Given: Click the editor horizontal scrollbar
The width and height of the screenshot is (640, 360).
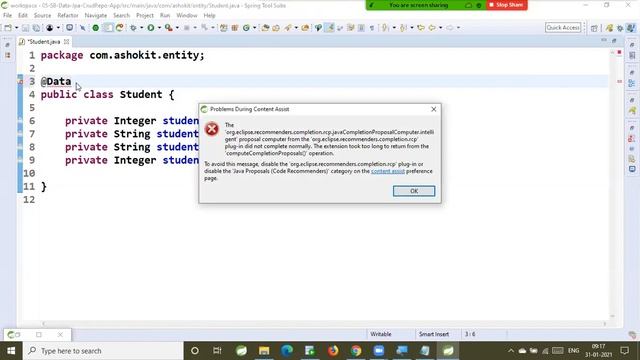Looking at the screenshot, I should tap(324, 324).
